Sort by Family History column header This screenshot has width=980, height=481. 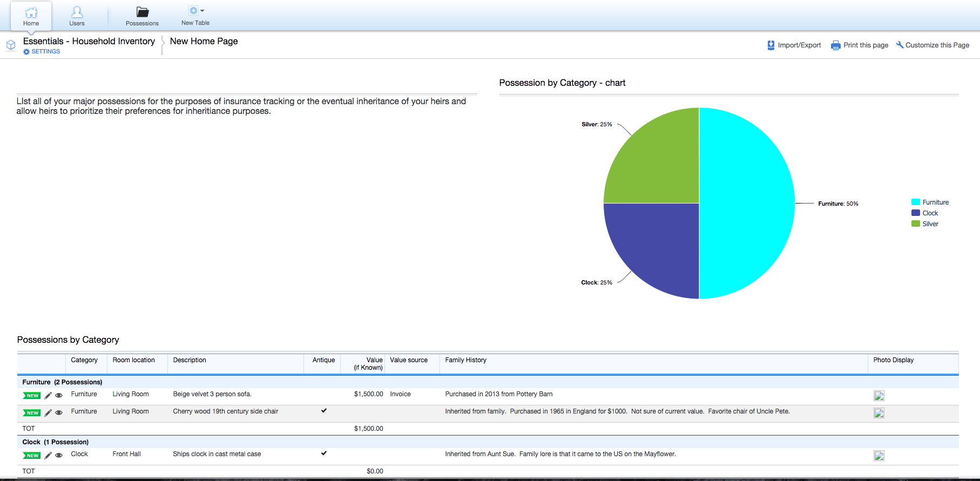coord(465,360)
